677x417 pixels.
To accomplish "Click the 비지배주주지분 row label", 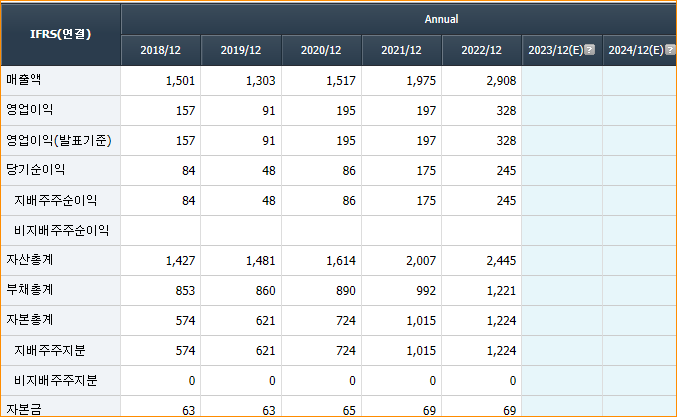I will (55, 380).
